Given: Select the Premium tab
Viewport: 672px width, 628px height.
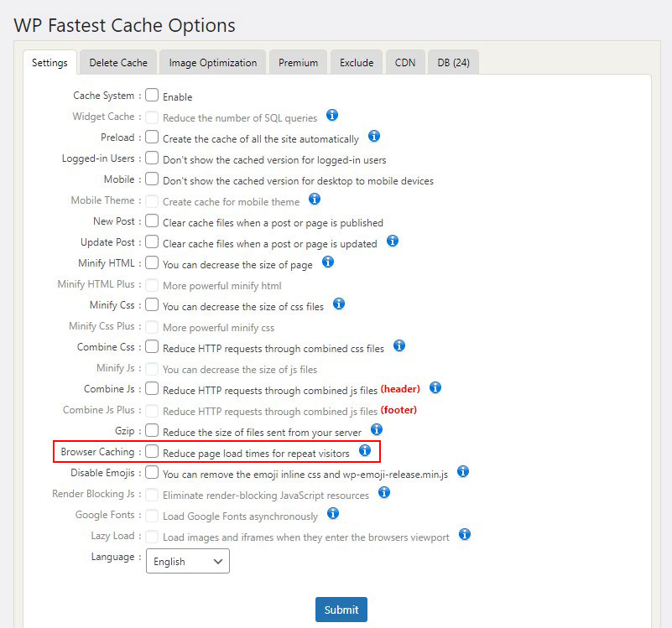Looking at the screenshot, I should pos(299,63).
